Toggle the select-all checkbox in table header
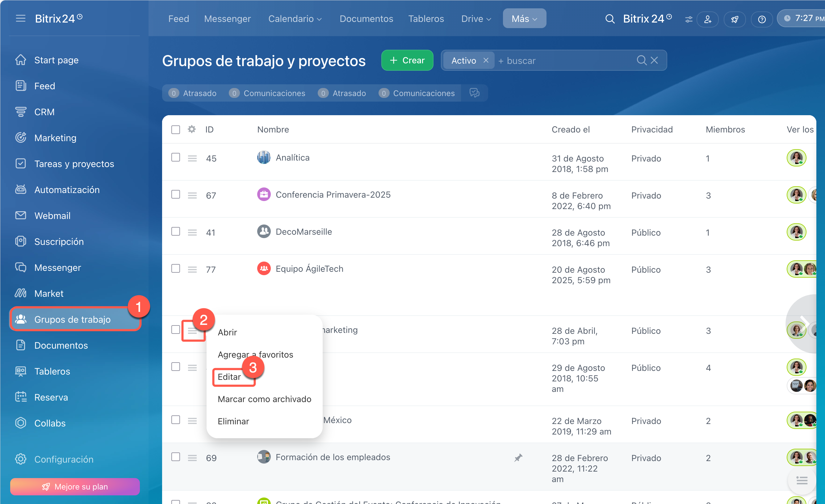The image size is (825, 504). (x=175, y=130)
